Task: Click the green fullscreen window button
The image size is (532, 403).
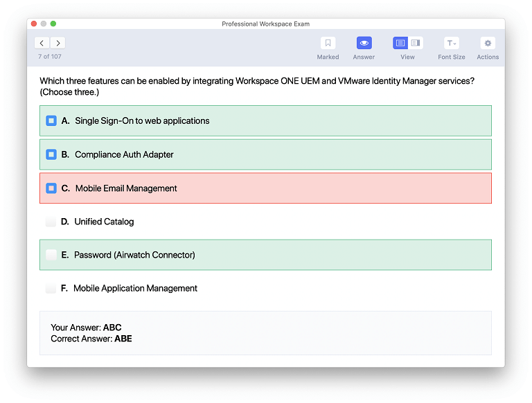Action: [53, 24]
